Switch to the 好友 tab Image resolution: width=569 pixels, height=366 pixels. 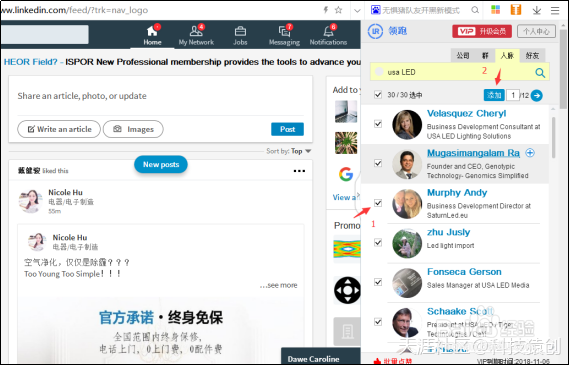tap(532, 55)
